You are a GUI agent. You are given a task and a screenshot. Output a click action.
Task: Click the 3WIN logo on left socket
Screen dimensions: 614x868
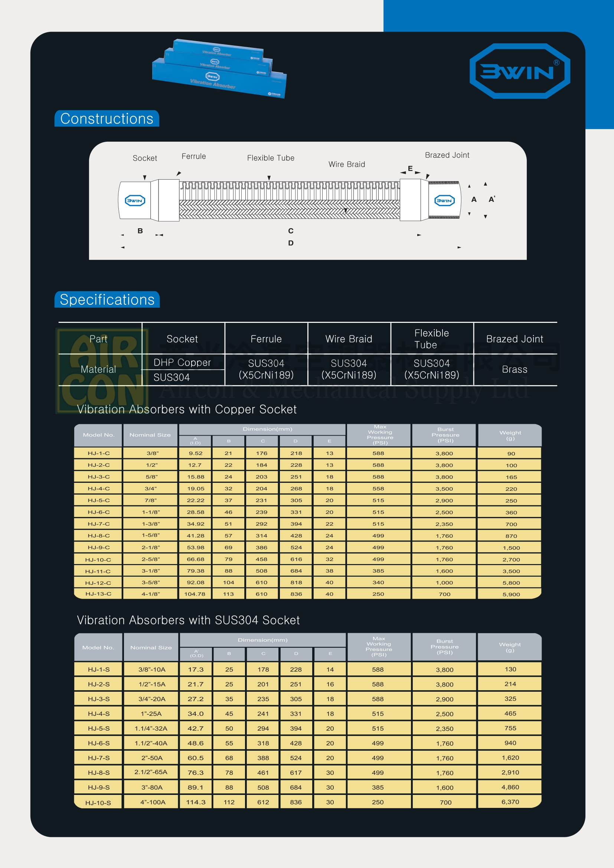pyautogui.click(x=135, y=200)
